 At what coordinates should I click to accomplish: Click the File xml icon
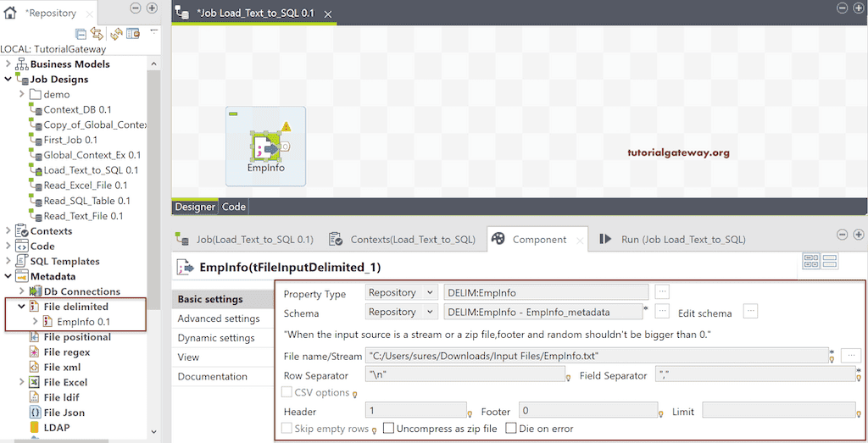(x=35, y=368)
